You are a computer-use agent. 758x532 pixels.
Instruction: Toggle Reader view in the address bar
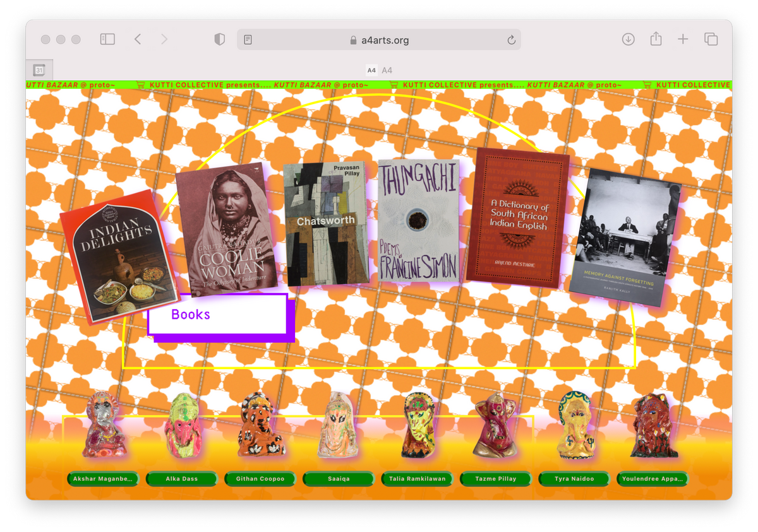pyautogui.click(x=246, y=39)
